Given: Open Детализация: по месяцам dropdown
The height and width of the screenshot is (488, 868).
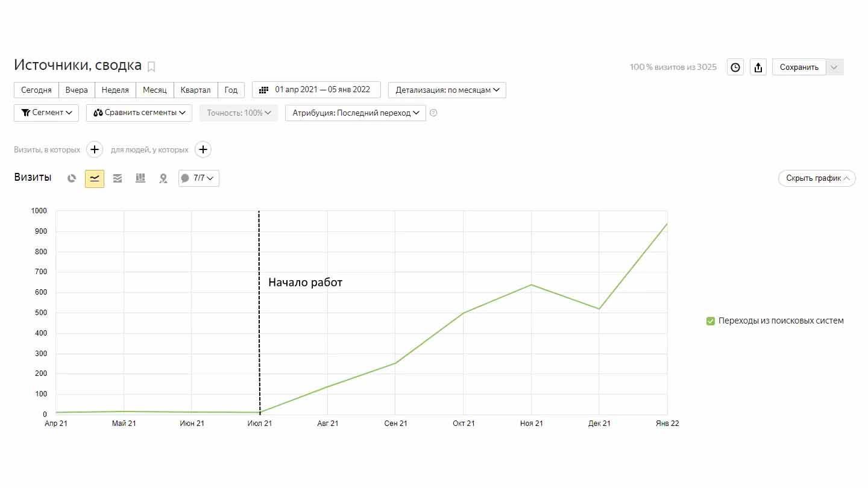Looking at the screenshot, I should (447, 90).
